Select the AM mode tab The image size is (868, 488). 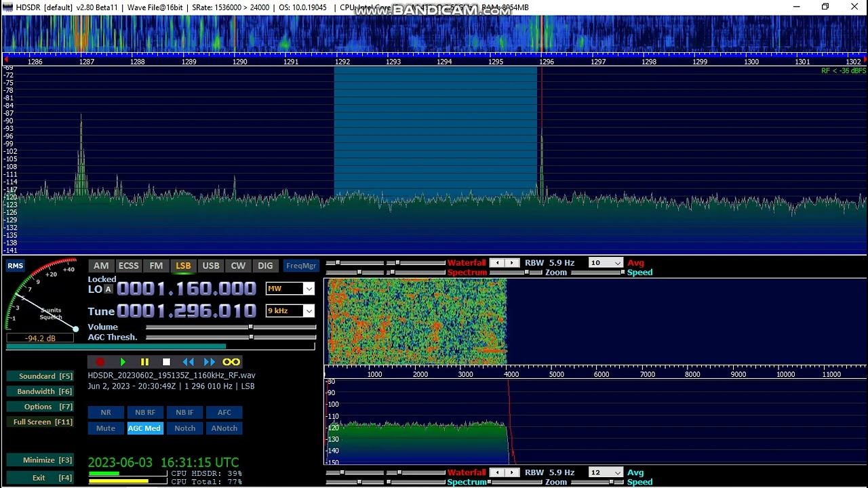pos(101,266)
